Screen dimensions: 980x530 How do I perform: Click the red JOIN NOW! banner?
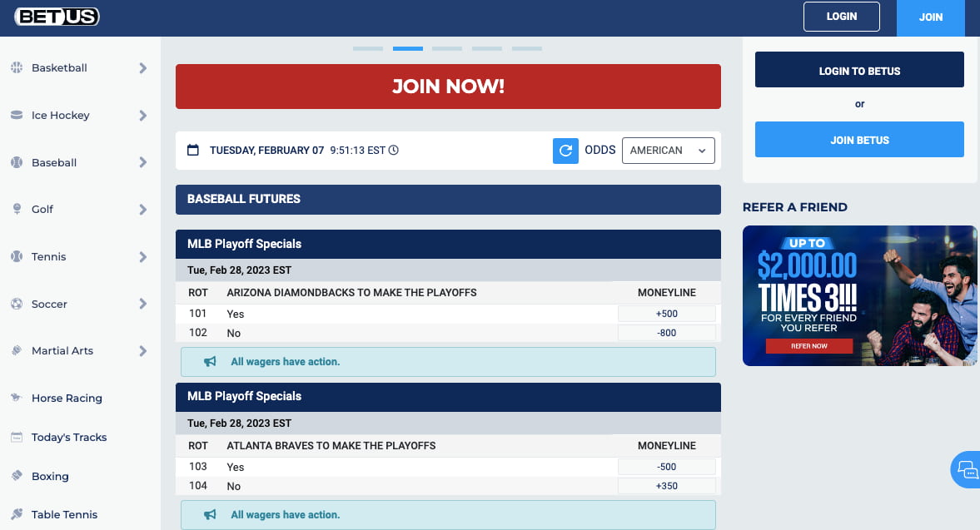point(448,87)
